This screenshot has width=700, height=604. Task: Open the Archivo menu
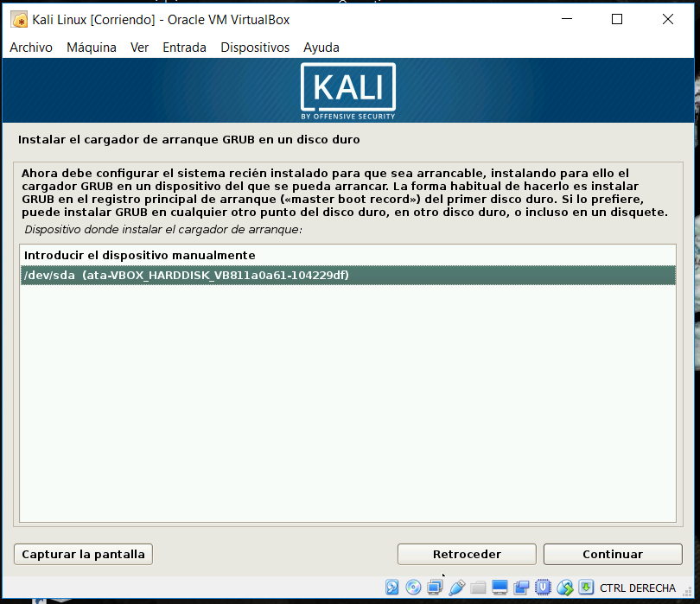31,48
